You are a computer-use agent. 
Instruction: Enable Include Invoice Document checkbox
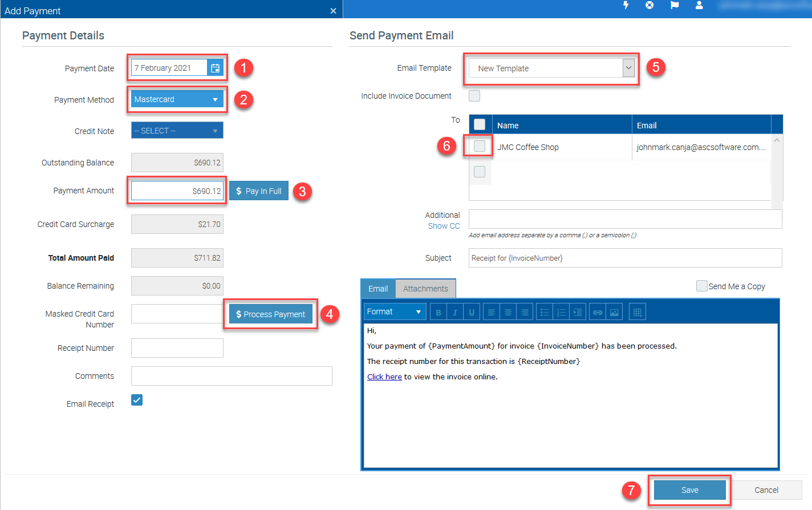point(474,96)
